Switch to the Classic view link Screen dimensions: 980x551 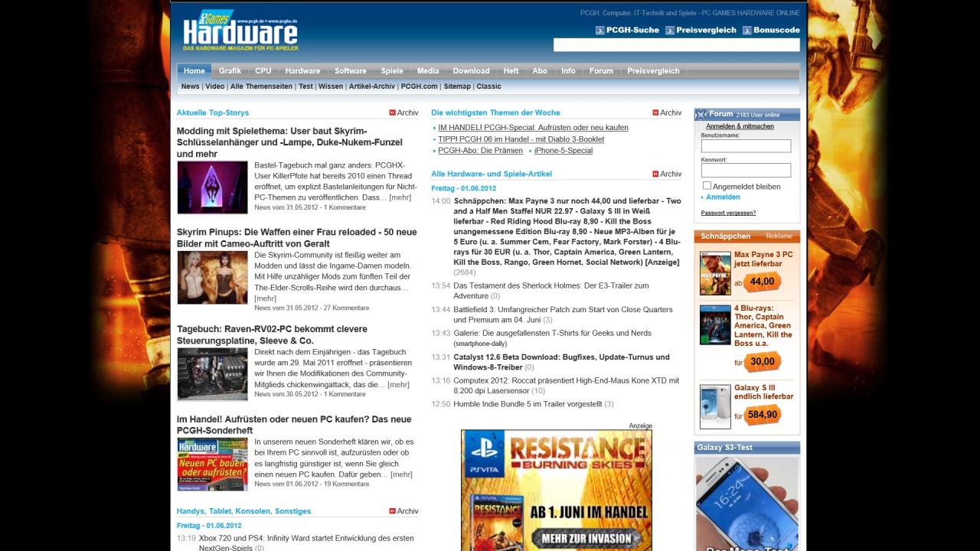[488, 86]
